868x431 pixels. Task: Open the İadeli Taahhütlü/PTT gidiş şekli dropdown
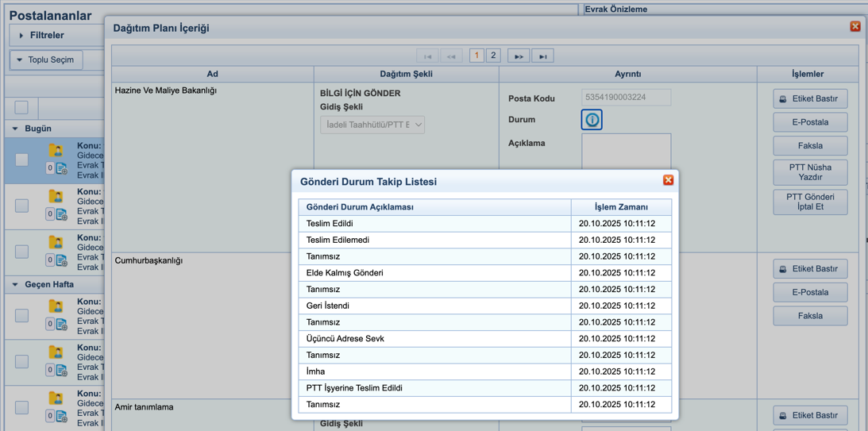click(372, 125)
